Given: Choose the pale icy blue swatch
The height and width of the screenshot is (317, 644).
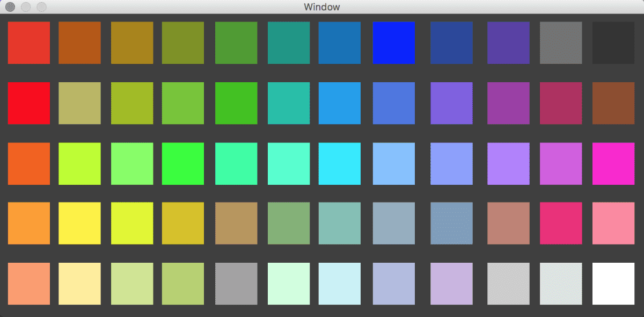Looking at the screenshot, I should click(x=339, y=284).
